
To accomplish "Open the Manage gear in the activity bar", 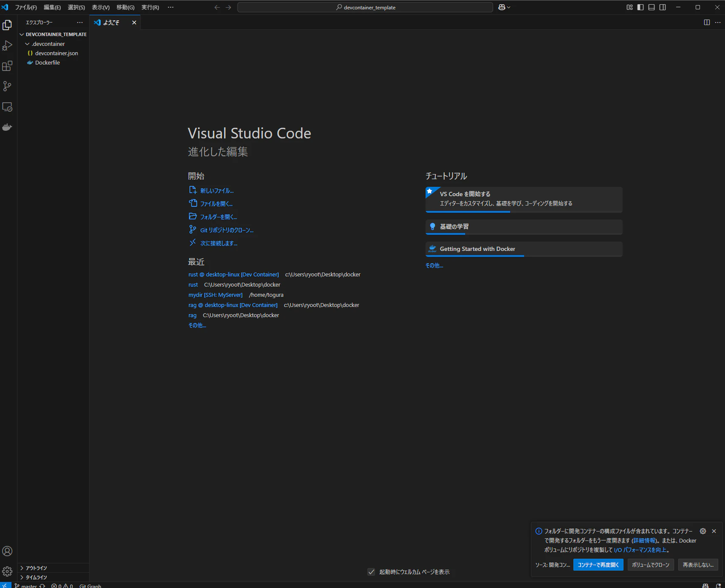I will click(x=7, y=571).
